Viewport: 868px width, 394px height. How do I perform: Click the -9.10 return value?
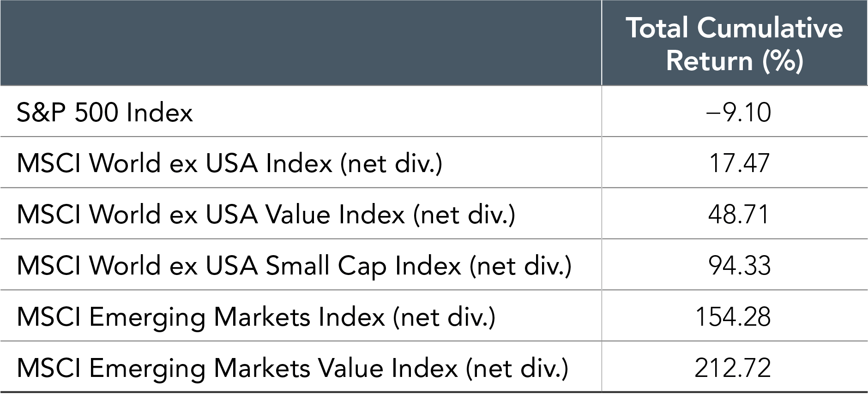pyautogui.click(x=739, y=112)
